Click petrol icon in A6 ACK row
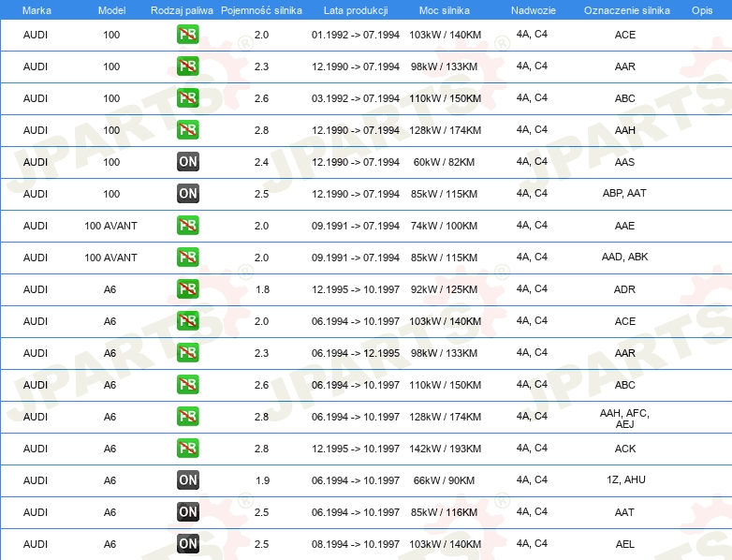This screenshot has width=732, height=560. click(188, 448)
